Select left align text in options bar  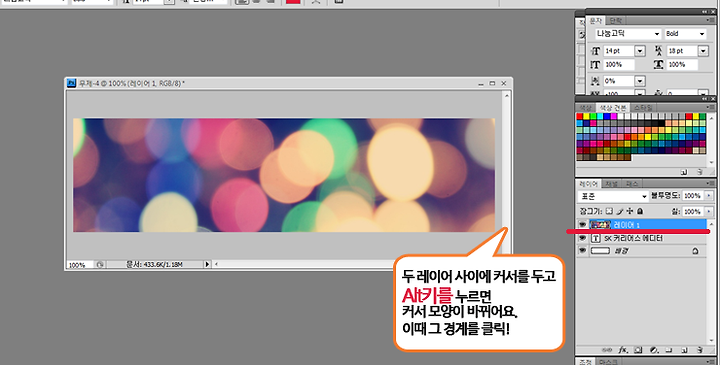[242, 2]
